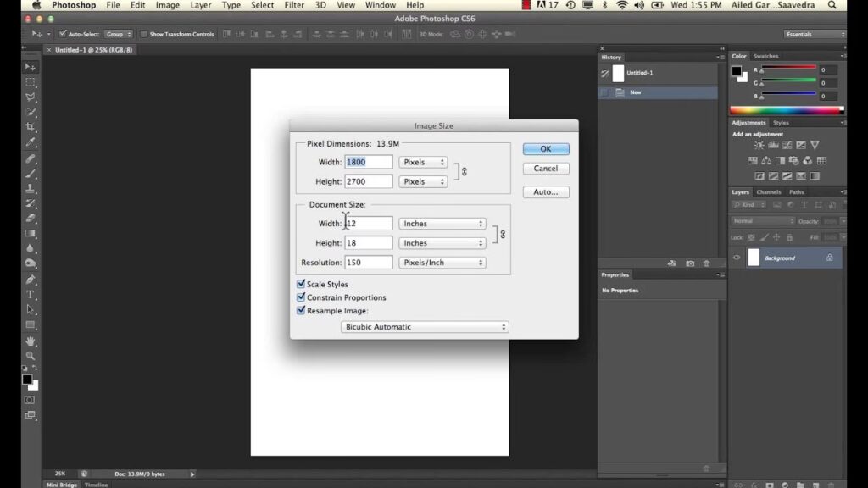Screen dimensions: 868x488
Task: Click the color spectrum ramp
Action: (x=786, y=110)
